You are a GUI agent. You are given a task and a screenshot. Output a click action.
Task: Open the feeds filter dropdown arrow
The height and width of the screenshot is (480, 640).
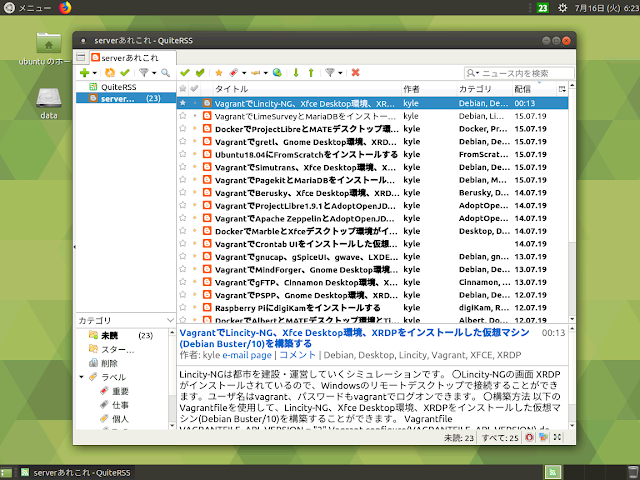[154, 73]
